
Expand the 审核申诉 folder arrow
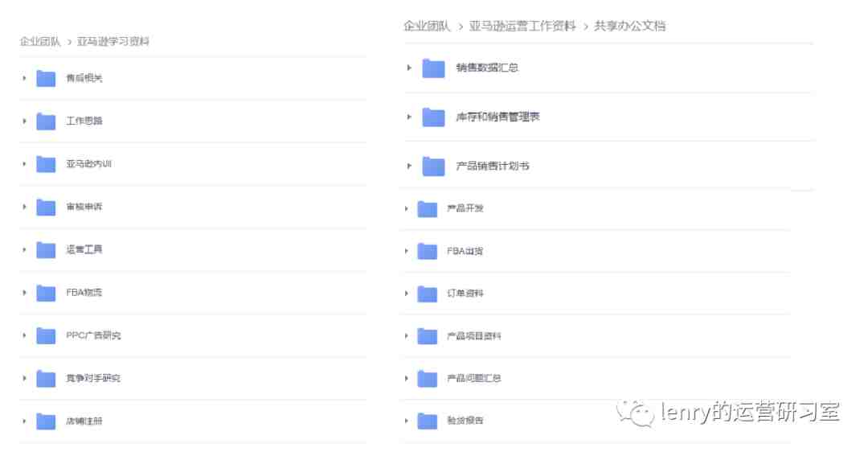pos(24,207)
